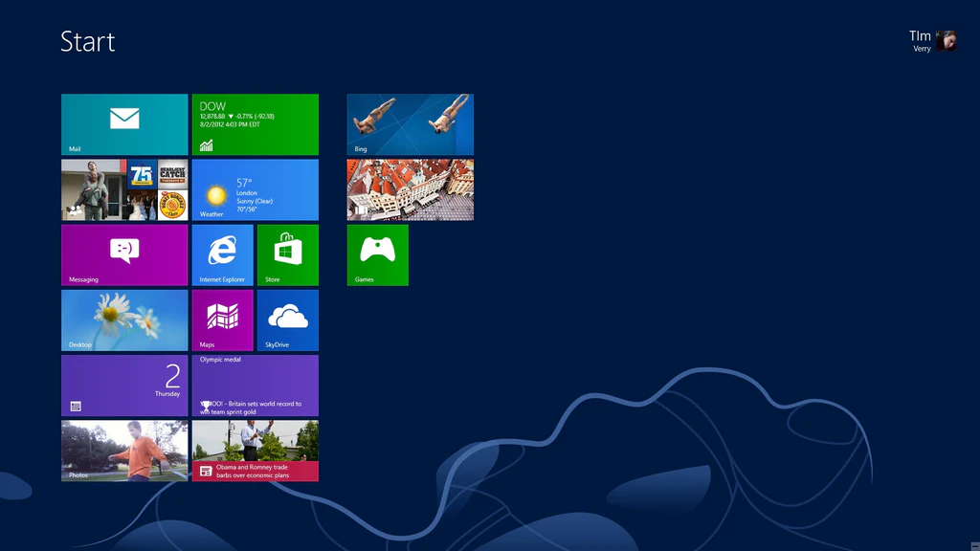Viewport: 980px width, 551px height.
Task: Open the DOW finance tile
Action: tap(255, 124)
